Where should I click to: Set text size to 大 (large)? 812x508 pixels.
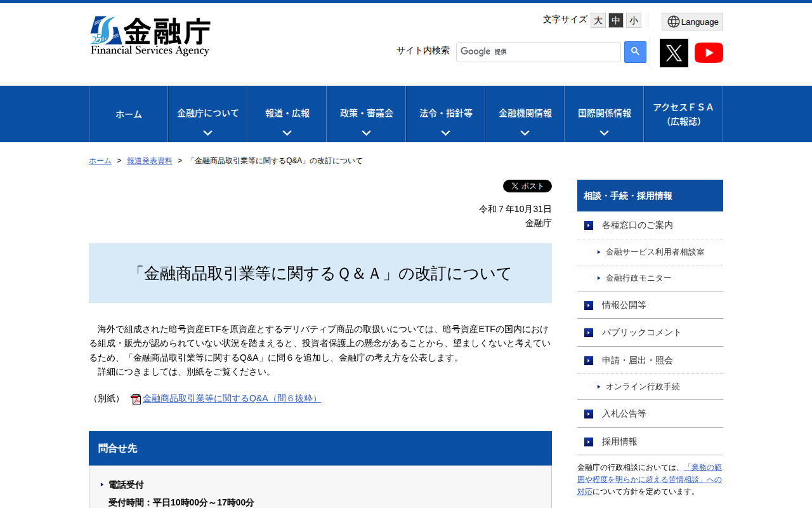(598, 20)
